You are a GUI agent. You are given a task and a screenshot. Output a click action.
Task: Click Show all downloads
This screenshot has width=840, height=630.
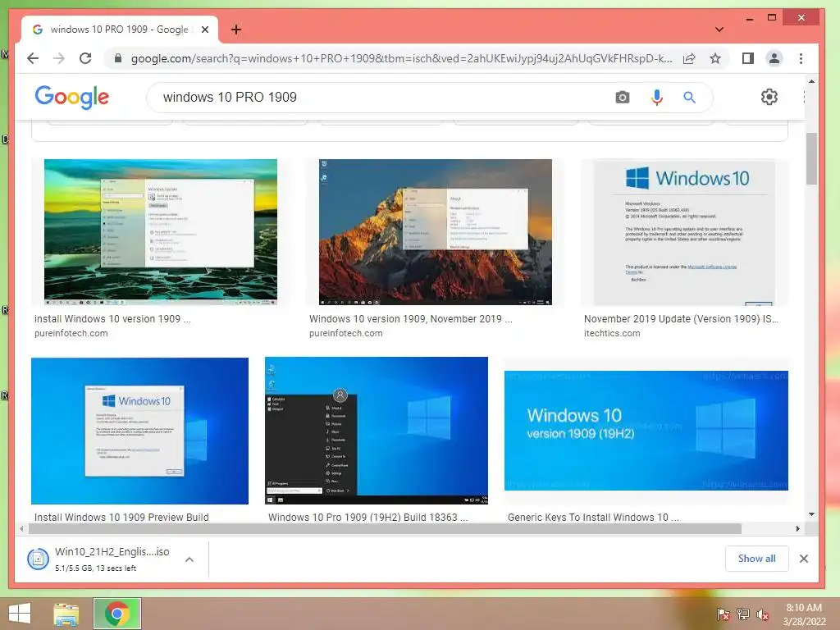pos(757,558)
